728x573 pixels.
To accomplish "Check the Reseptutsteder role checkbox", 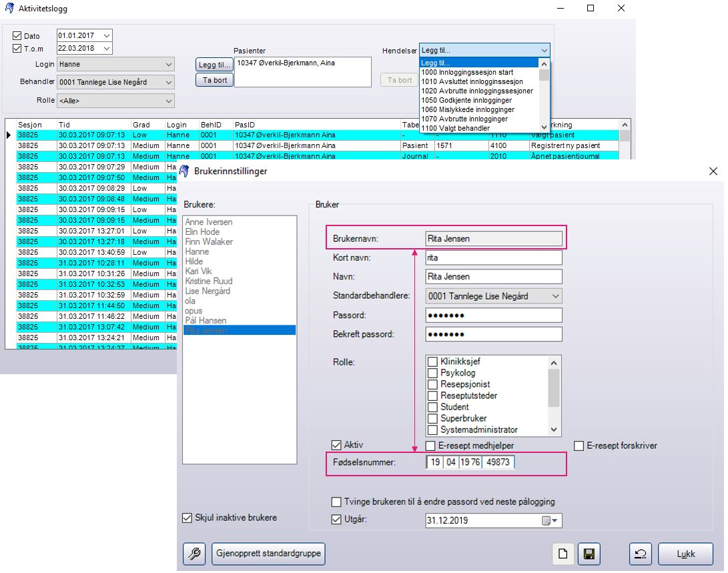I will point(432,396).
